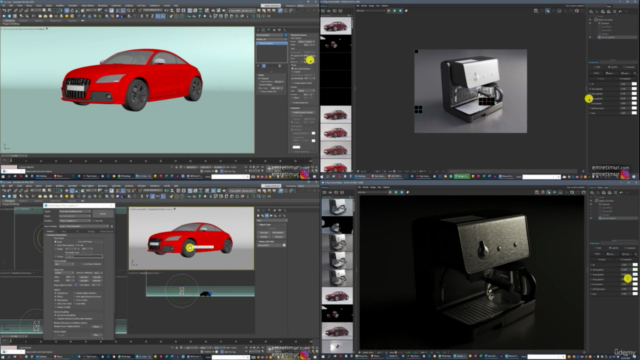Toggle Atmospherics checkbox in Render Setup
Screen dimensions: 640x360
(55, 293)
